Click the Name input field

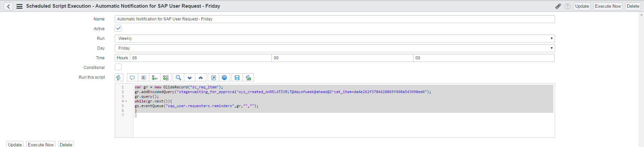pyautogui.click(x=335, y=19)
